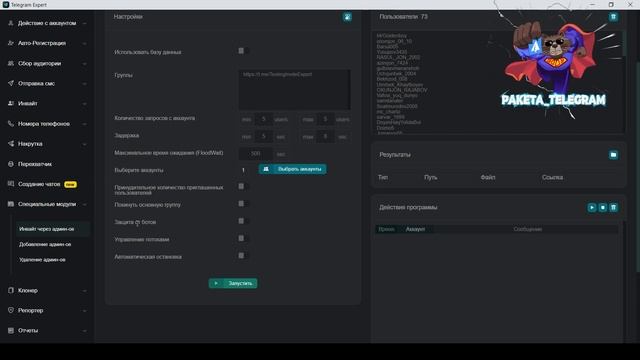Expand chevron next to Инвайт

pyautogui.click(x=84, y=104)
